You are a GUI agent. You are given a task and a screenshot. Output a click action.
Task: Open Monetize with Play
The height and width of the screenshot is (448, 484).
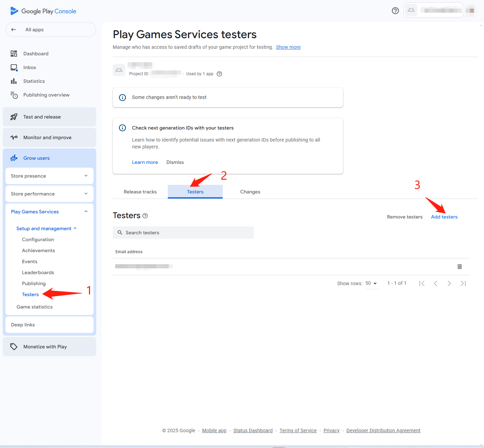click(45, 346)
